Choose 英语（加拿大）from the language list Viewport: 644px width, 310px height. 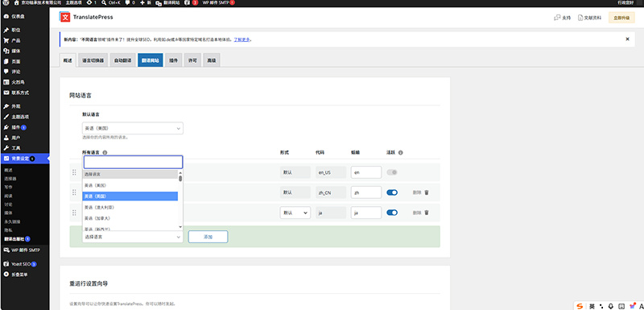pyautogui.click(x=130, y=218)
